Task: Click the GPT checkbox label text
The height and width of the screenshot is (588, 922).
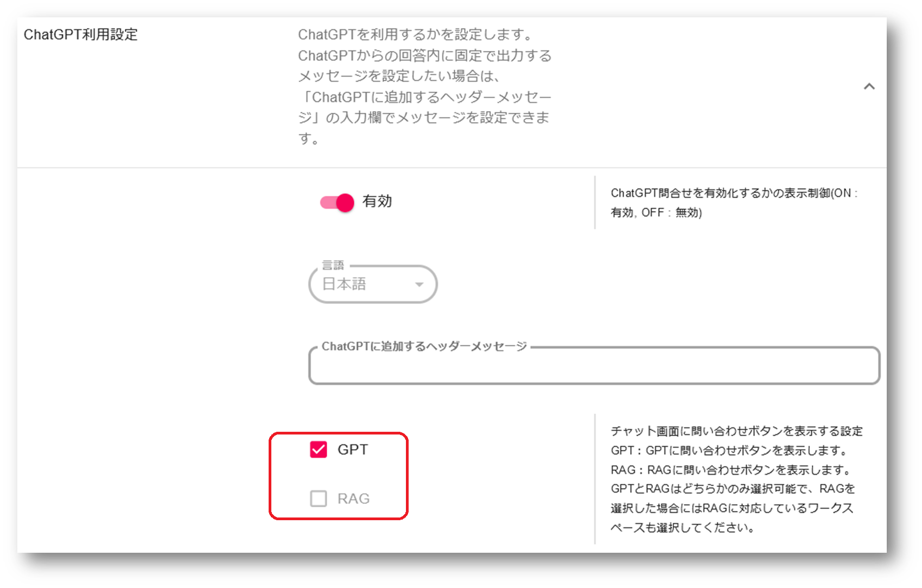Action: (x=353, y=450)
